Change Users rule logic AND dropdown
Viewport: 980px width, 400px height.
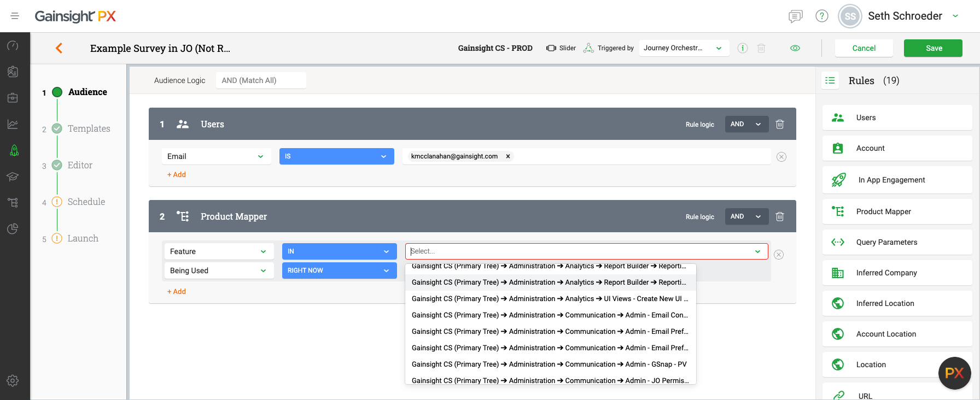746,124
